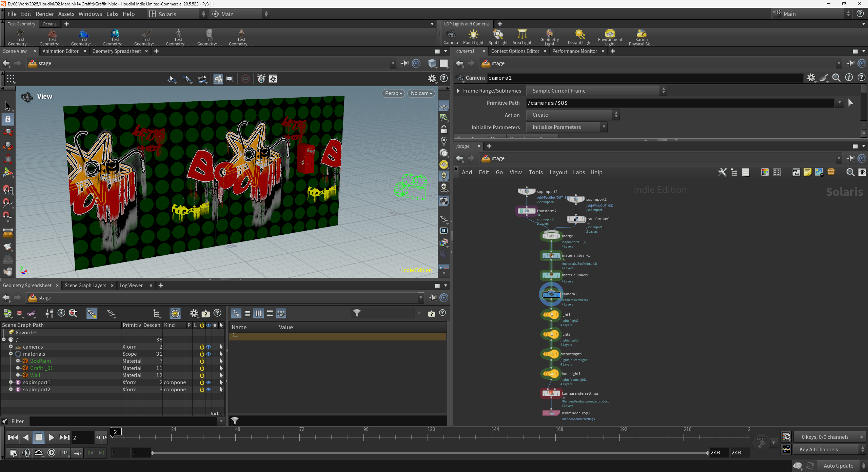Open the Action Create dropdown
The height and width of the screenshot is (472, 868).
573,115
